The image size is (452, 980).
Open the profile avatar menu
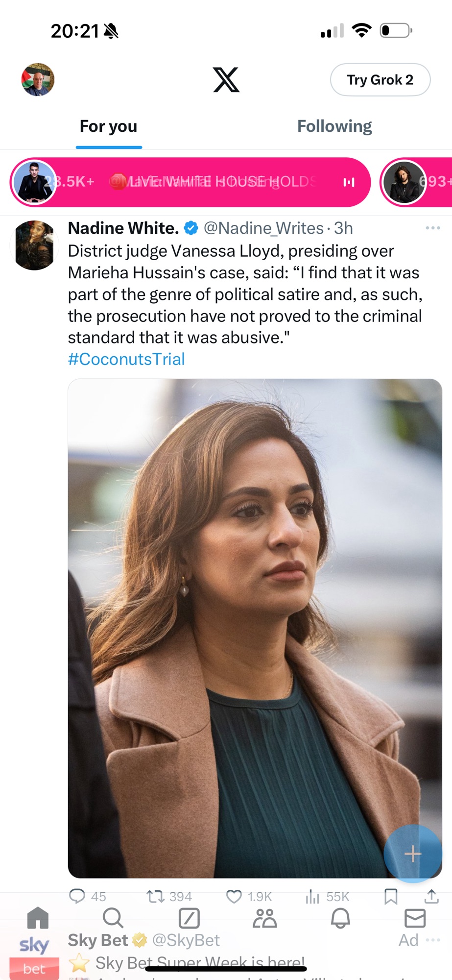38,79
